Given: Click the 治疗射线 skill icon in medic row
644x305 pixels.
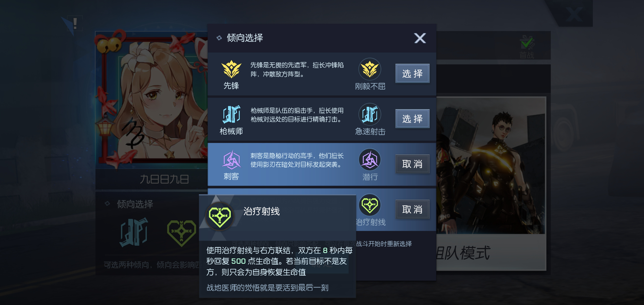Looking at the screenshot, I should (x=370, y=205).
